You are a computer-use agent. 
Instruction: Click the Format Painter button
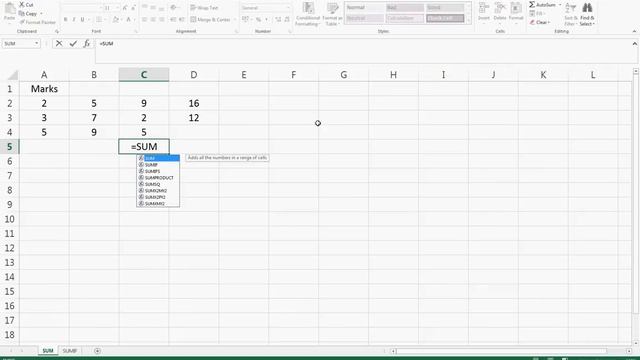coord(37,22)
